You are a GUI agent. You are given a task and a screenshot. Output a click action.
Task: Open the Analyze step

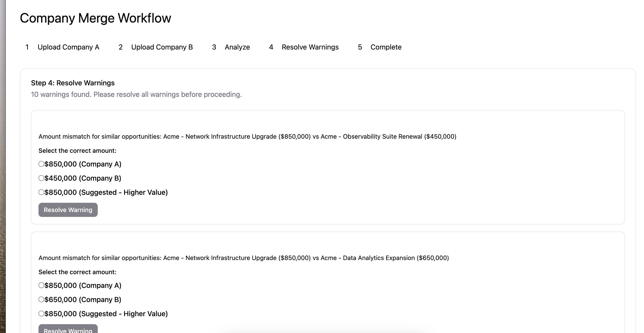(237, 47)
